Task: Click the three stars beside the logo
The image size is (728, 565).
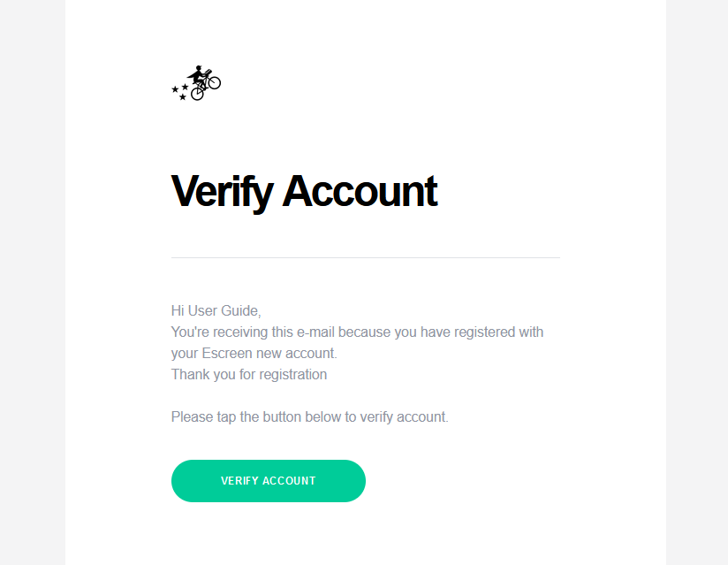Action: coord(180,91)
